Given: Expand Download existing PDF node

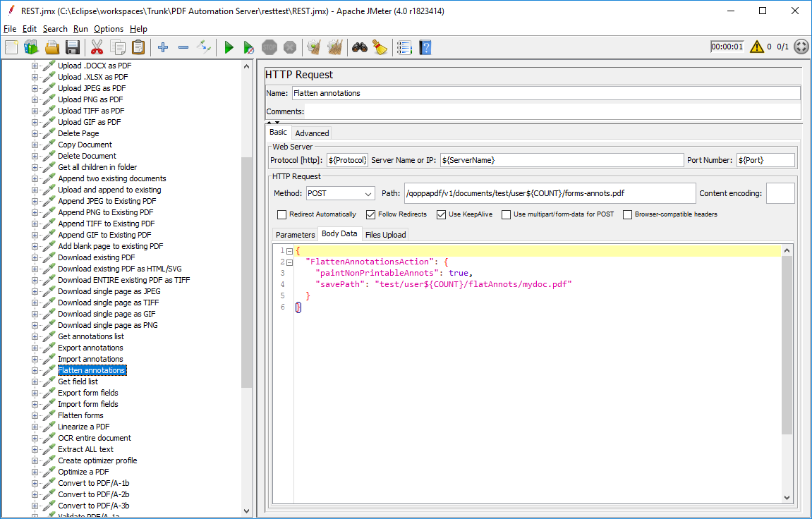Looking at the screenshot, I should 35,257.
